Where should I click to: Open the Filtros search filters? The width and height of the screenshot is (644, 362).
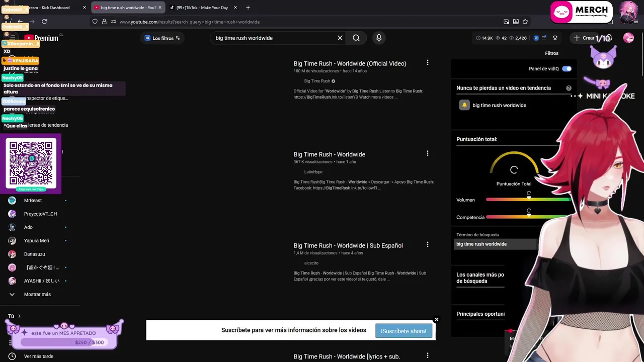pos(551,53)
